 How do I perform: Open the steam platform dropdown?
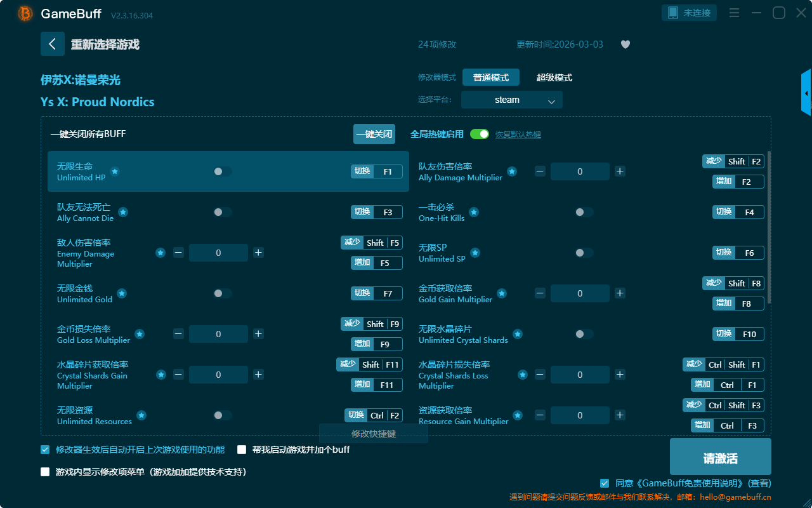tap(512, 100)
